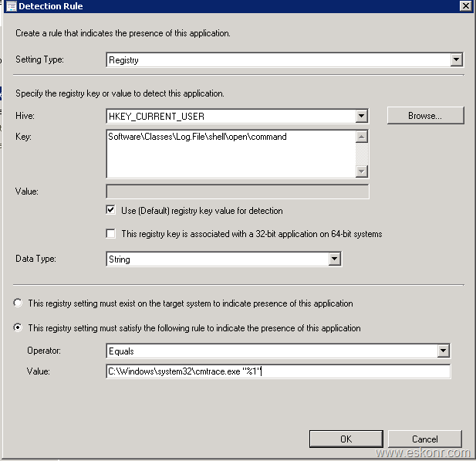Click the 'Setting Type:' label text
The height and width of the screenshot is (461, 476).
[x=40, y=59]
